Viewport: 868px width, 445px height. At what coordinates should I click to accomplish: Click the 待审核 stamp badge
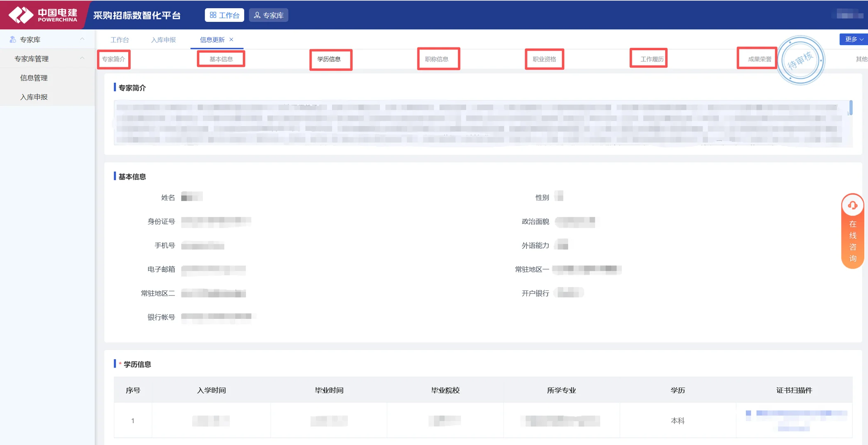800,61
